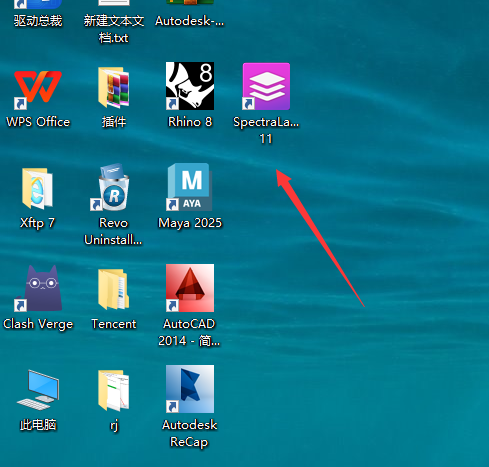Click the 插件 folder icon

click(114, 87)
